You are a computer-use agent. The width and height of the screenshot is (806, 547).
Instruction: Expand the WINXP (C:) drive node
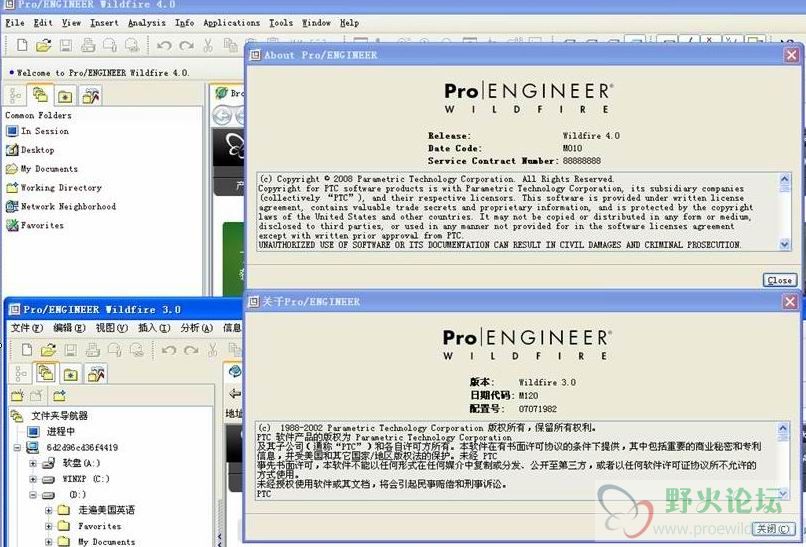point(33,480)
